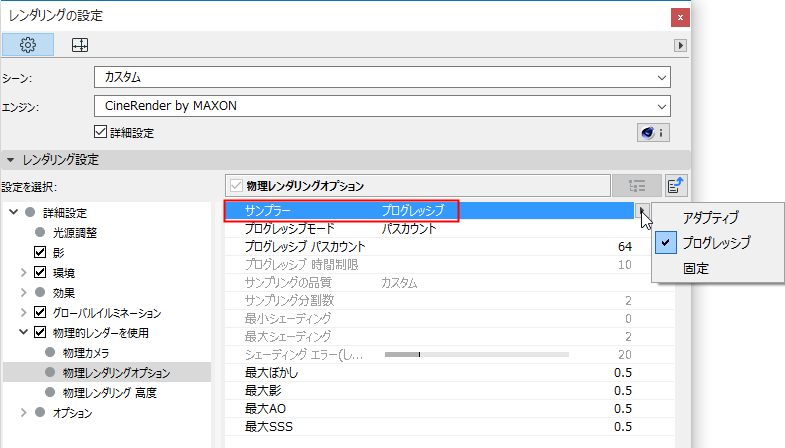Image resolution: width=785 pixels, height=448 pixels.
Task: Click the 最小シェーディング row
Action: (x=450, y=318)
